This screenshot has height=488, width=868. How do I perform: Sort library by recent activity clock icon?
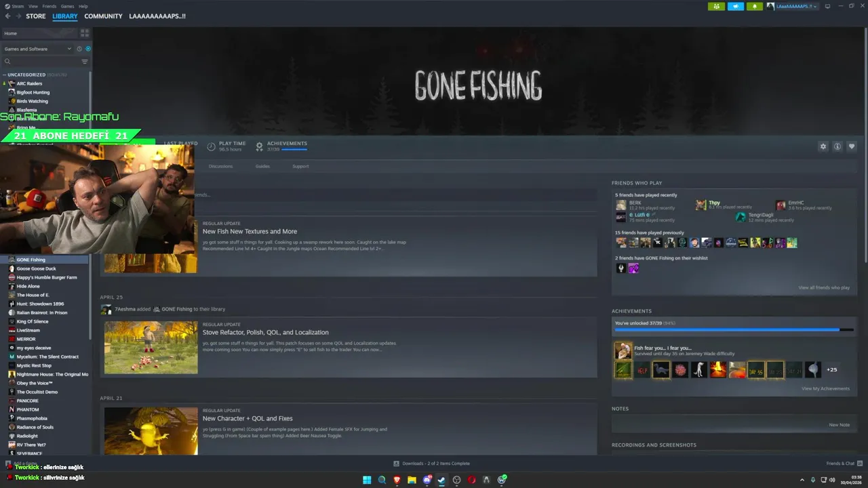pyautogui.click(x=79, y=49)
